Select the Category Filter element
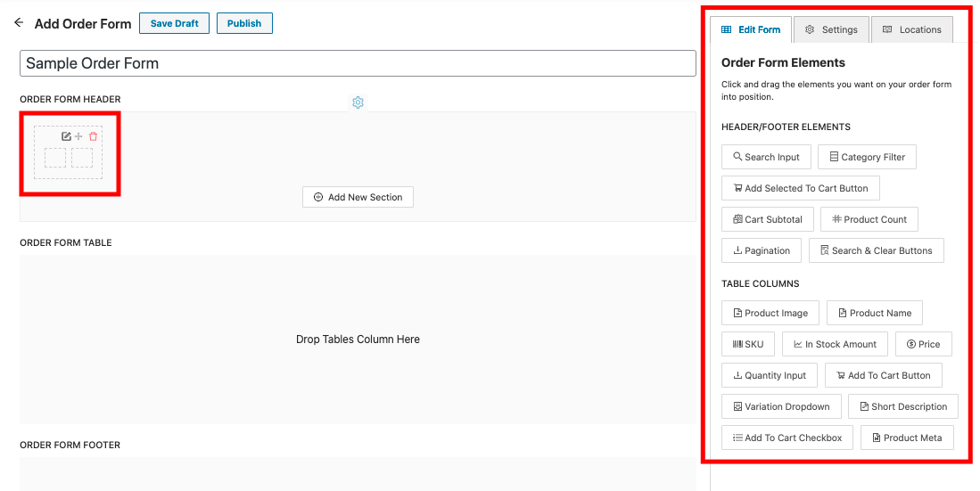This screenshot has width=980, height=491. 866,157
